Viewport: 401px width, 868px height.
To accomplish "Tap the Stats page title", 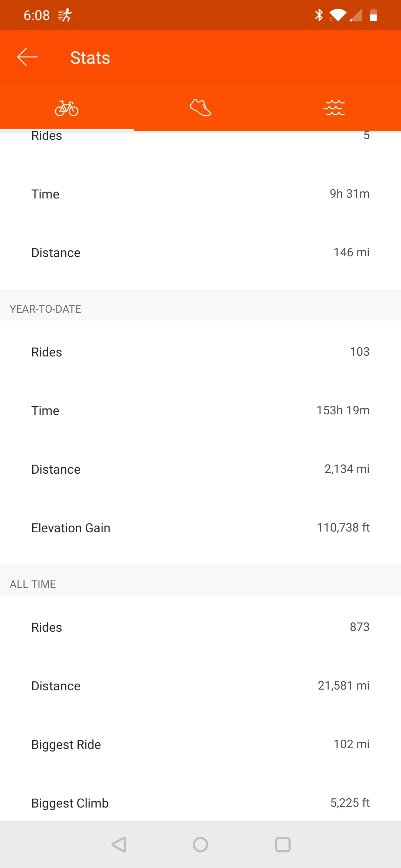I will (90, 58).
